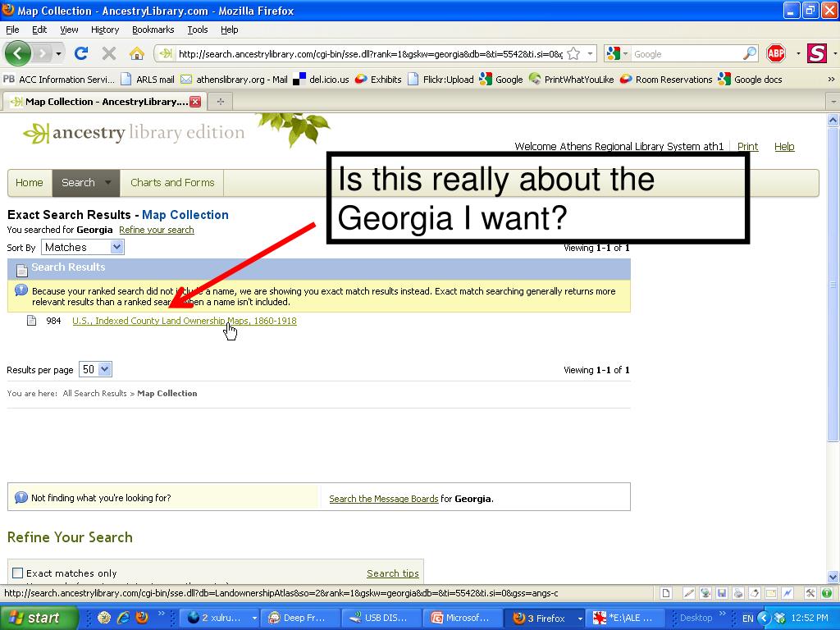Click in the Google search box

tap(687, 53)
